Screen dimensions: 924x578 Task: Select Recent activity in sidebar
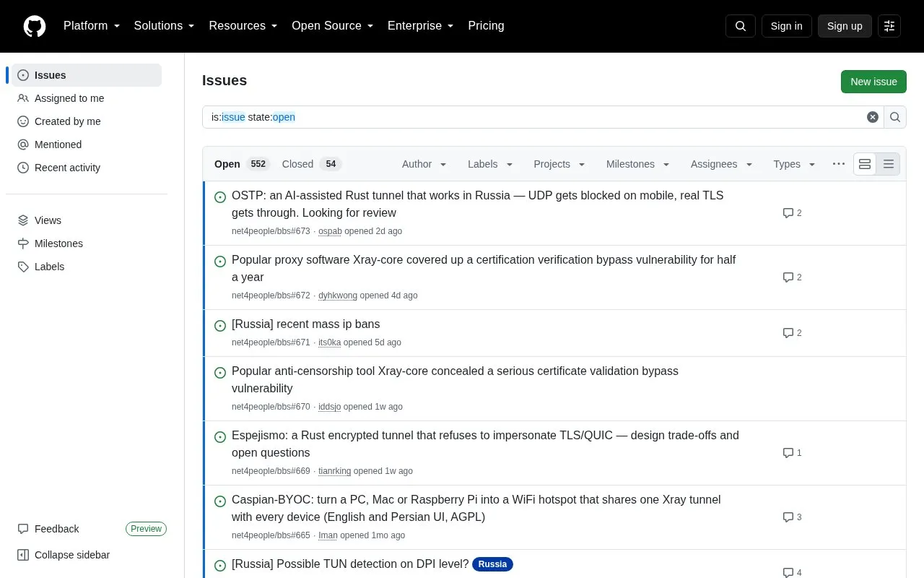(x=87, y=168)
